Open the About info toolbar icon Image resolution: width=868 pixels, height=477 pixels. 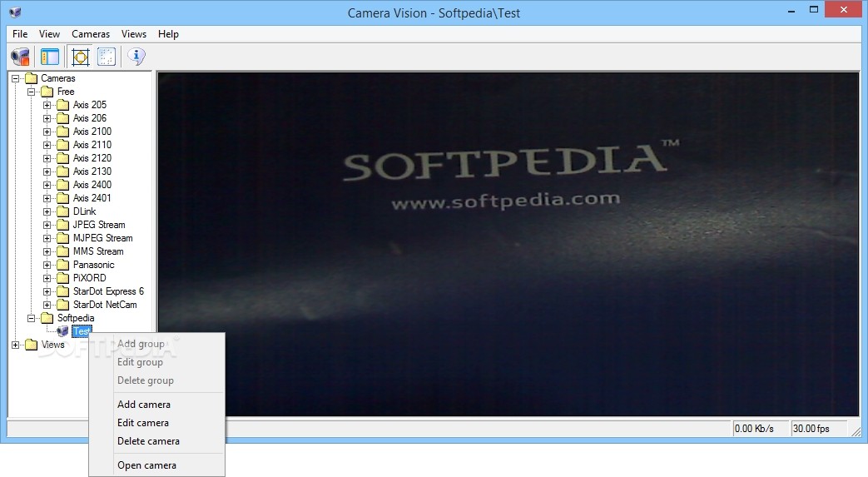(136, 57)
